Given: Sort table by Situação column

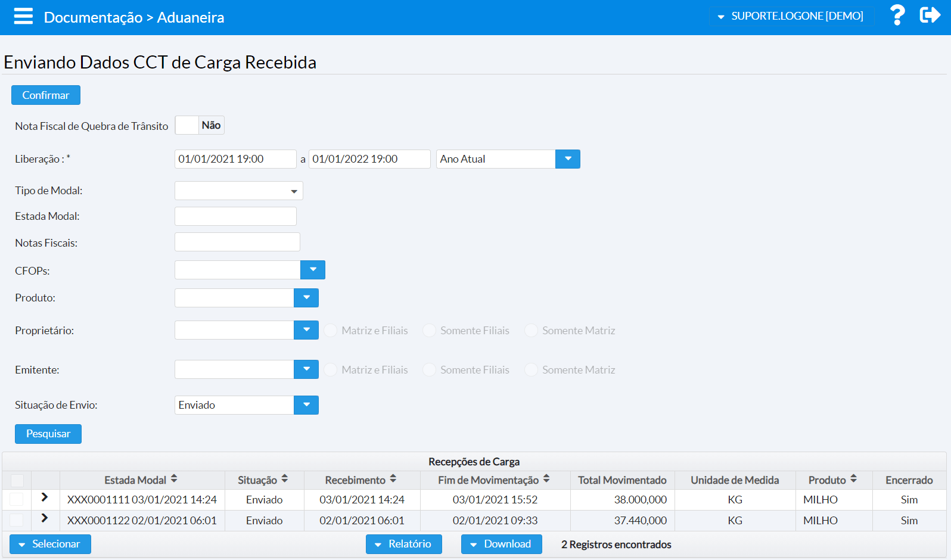Looking at the screenshot, I should [285, 479].
